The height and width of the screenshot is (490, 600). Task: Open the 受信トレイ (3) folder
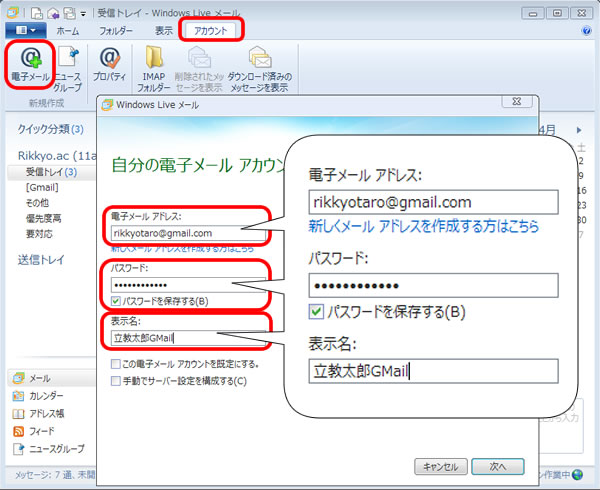tap(51, 172)
